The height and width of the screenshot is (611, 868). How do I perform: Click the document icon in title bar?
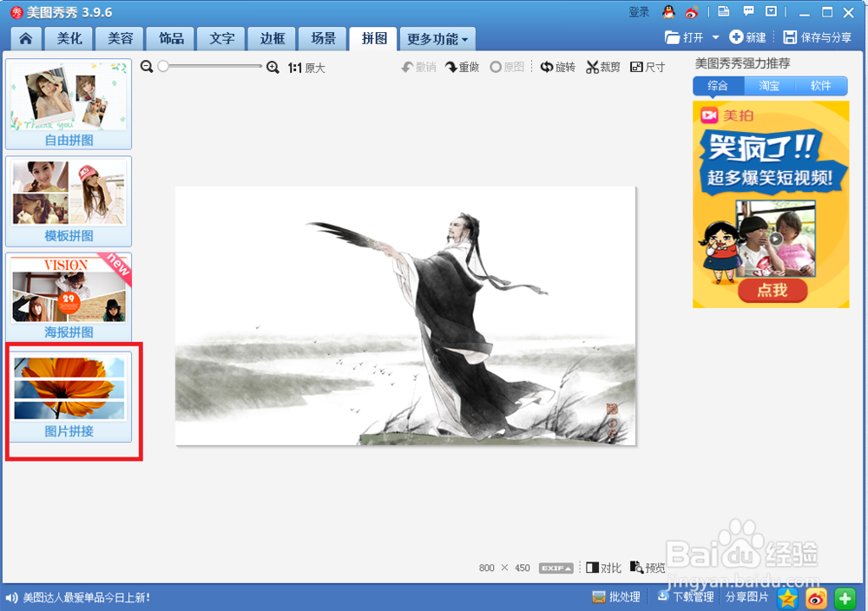(x=724, y=11)
